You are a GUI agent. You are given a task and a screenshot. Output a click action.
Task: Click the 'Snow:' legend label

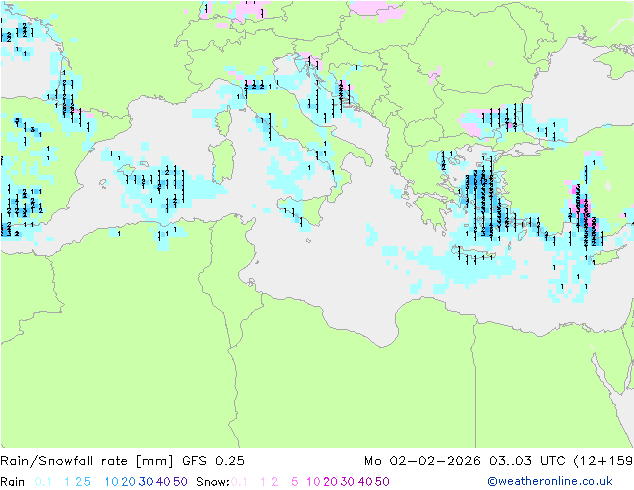pyautogui.click(x=213, y=482)
